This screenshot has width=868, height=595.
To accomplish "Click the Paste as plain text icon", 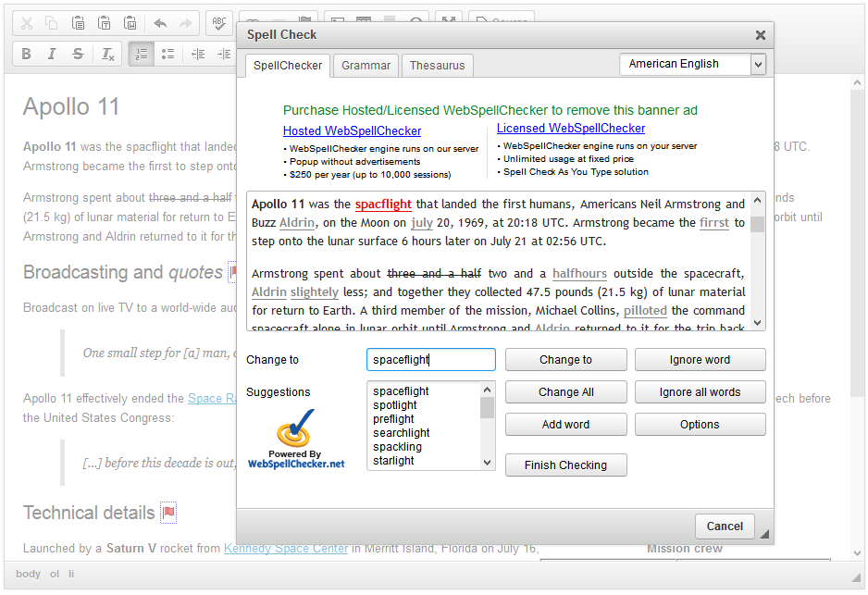I will click(105, 23).
